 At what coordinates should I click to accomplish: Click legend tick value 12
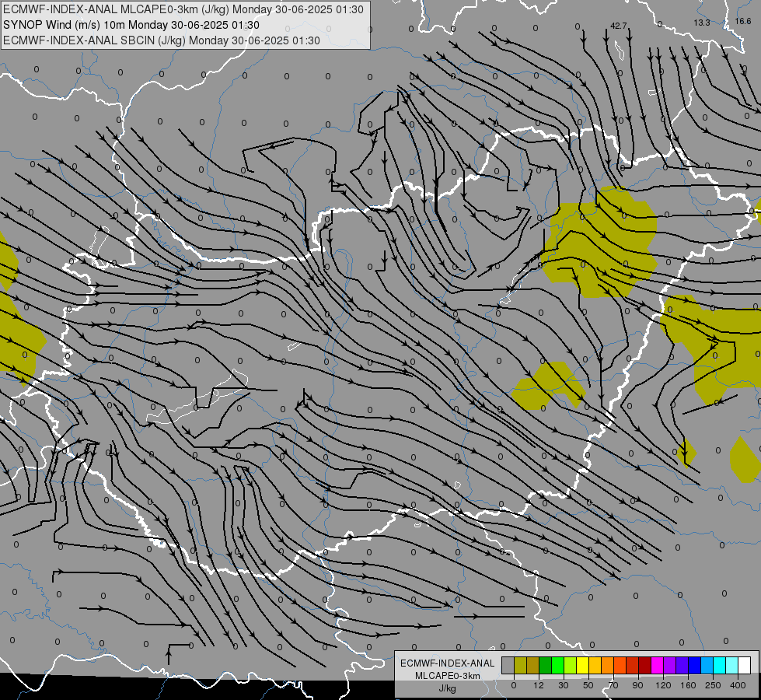[539, 685]
